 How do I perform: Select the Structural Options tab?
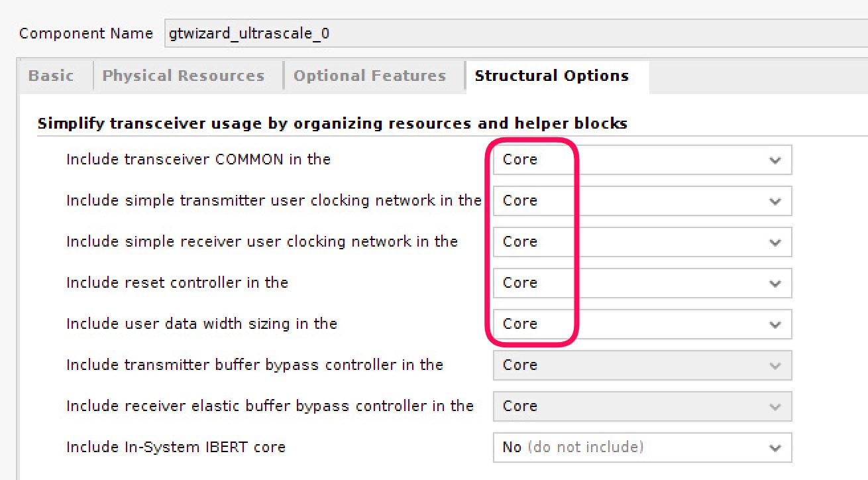coord(551,76)
